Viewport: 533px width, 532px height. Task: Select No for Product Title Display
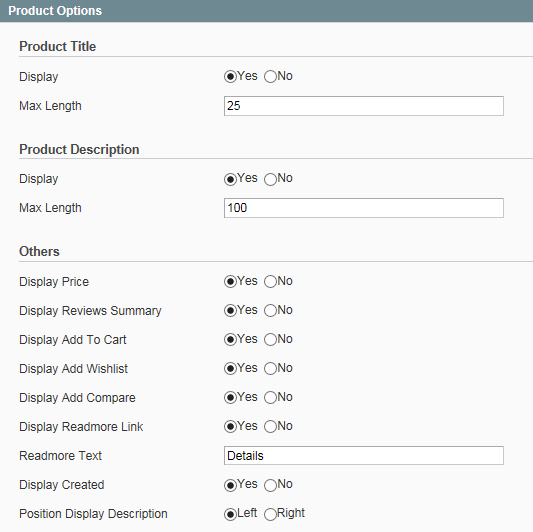[x=270, y=76]
